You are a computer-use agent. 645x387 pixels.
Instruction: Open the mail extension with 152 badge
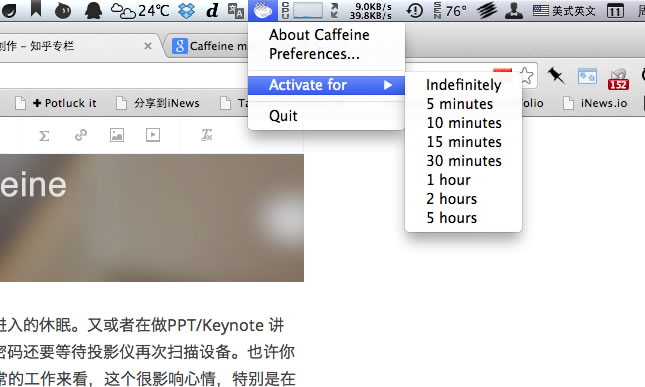(618, 79)
